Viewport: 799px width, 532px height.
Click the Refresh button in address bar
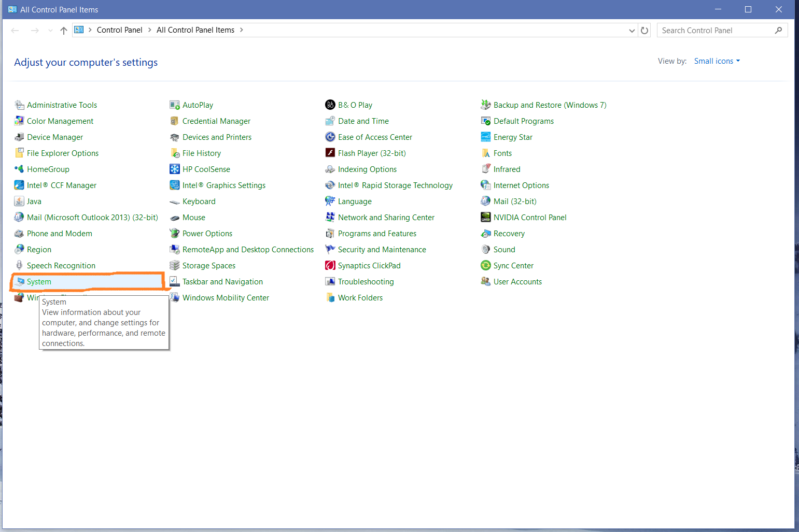pos(644,31)
